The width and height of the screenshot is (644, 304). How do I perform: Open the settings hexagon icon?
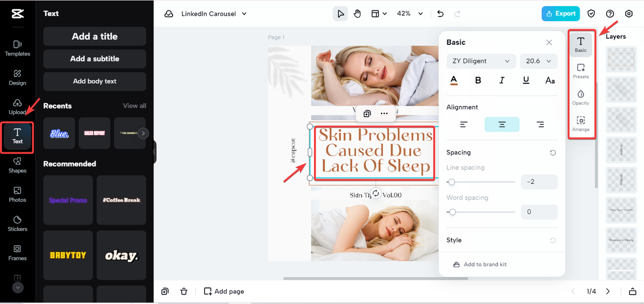629,14
